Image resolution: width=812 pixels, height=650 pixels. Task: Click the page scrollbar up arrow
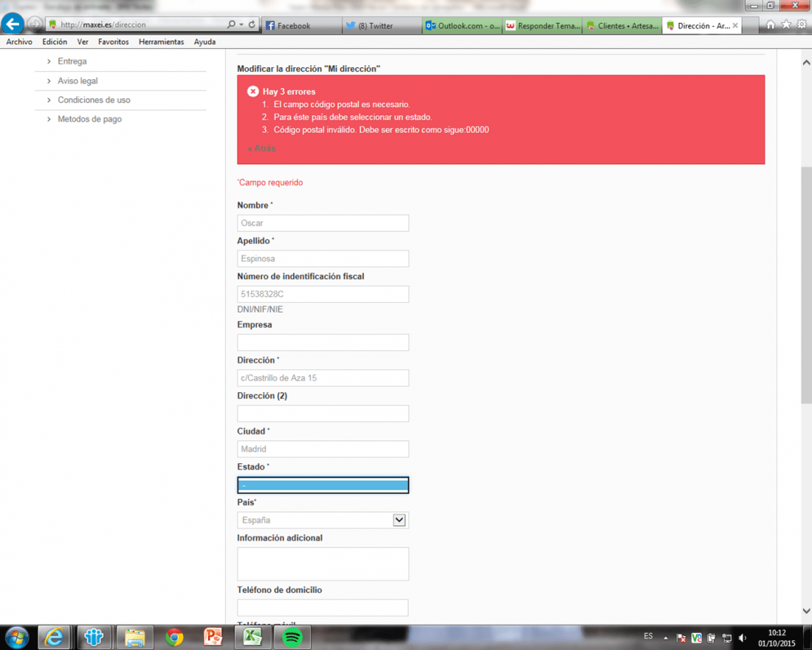(806, 63)
